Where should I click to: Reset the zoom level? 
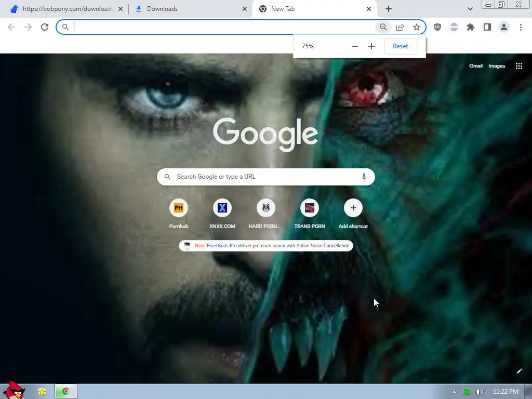coord(401,46)
